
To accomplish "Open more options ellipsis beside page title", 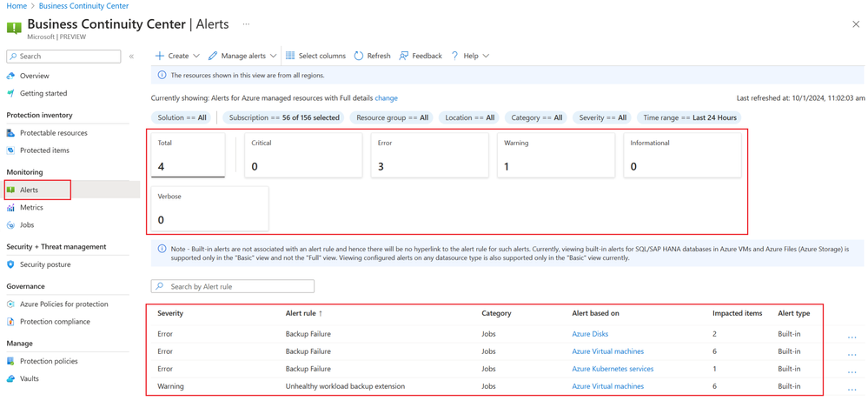I will 247,24.
